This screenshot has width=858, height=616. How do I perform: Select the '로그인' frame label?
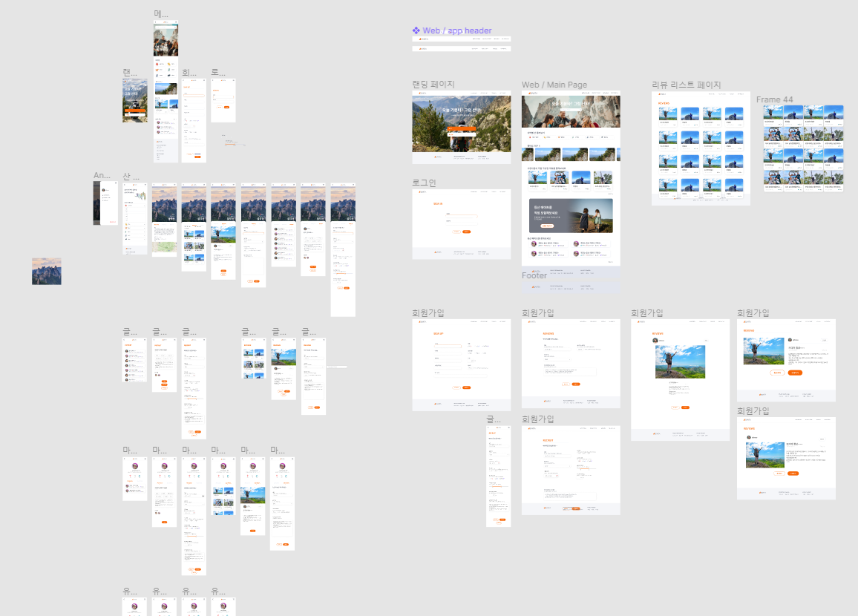tap(424, 183)
